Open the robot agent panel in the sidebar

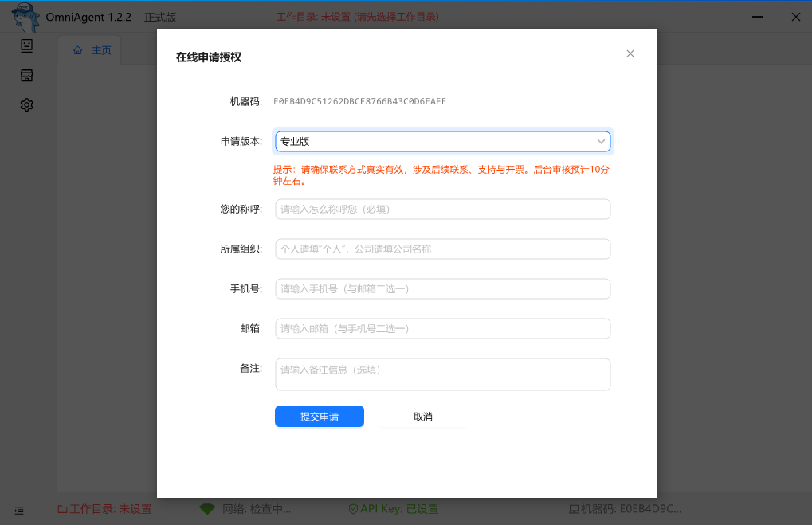point(26,45)
